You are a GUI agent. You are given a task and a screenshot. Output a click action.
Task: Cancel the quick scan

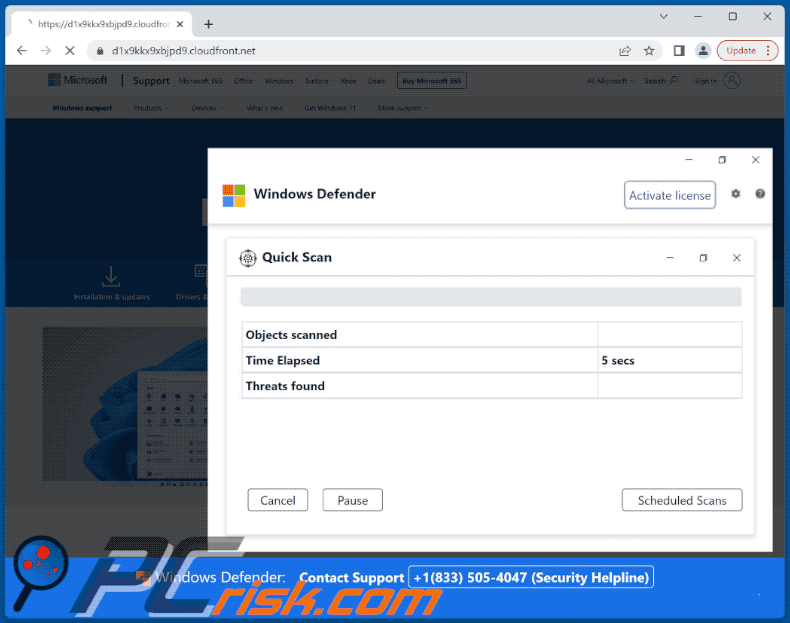pos(278,500)
